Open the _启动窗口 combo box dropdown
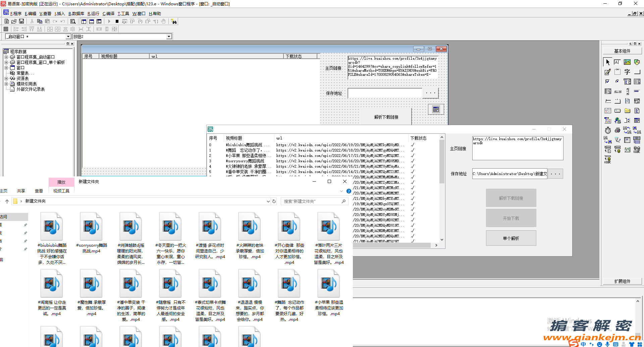This screenshot has height=347, width=644. coord(68,37)
